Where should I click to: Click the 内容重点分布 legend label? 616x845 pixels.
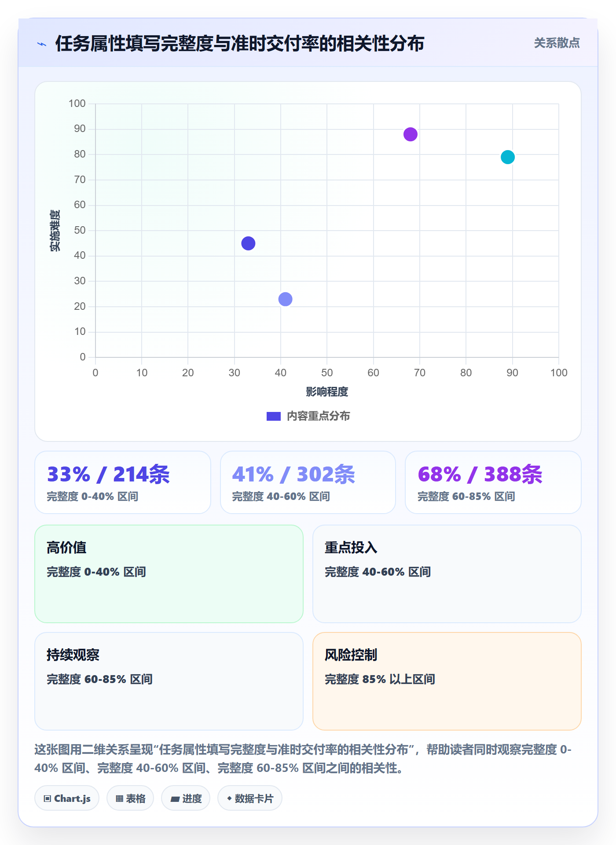[x=318, y=416]
